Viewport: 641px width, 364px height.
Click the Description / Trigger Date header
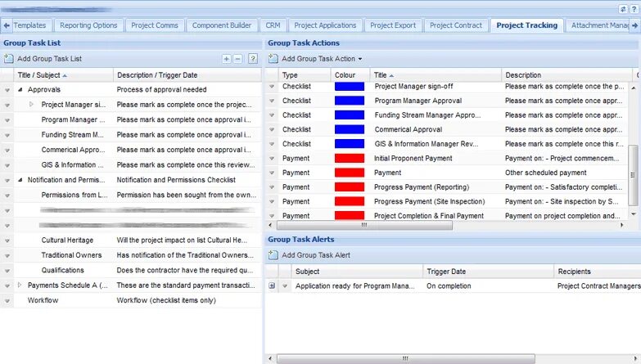pyautogui.click(x=187, y=75)
